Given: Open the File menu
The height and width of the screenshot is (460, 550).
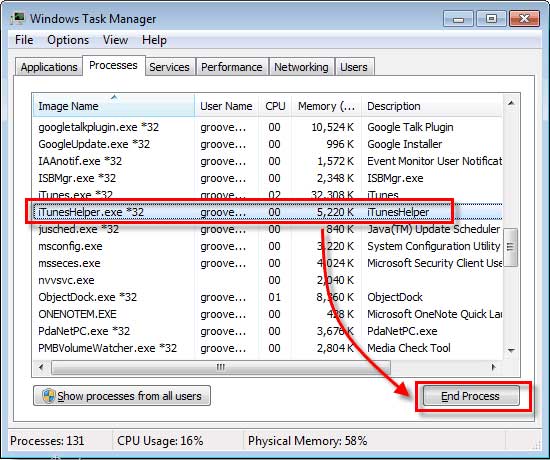Looking at the screenshot, I should (24, 40).
